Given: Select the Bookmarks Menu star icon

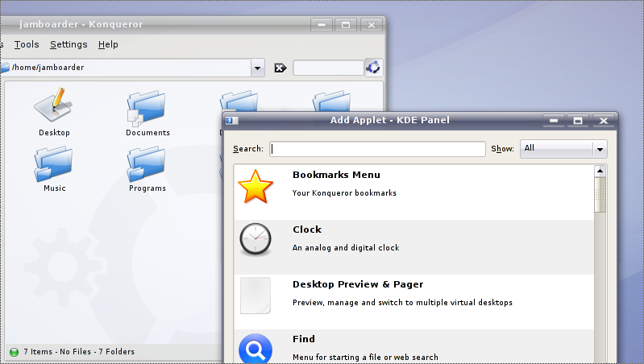Looking at the screenshot, I should point(256,187).
